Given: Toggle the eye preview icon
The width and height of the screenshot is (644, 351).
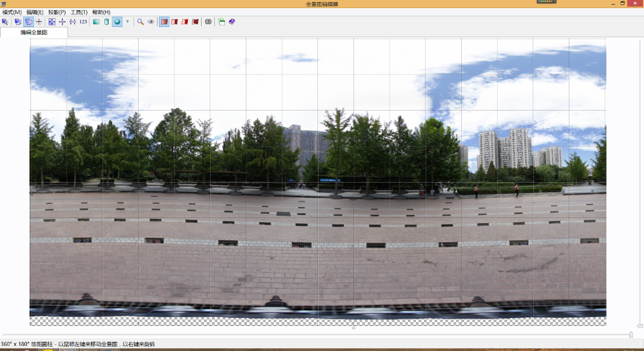Looking at the screenshot, I should (x=151, y=22).
